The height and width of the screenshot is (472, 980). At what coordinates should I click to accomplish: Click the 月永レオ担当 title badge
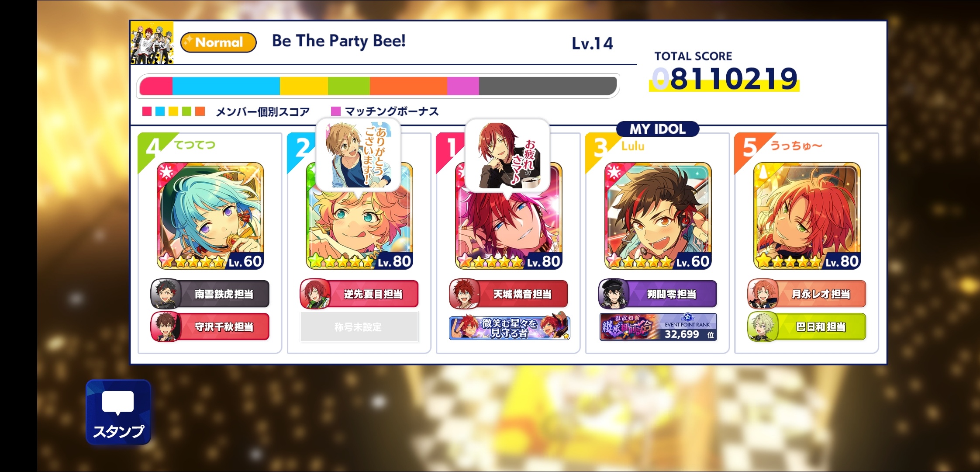pyautogui.click(x=807, y=294)
